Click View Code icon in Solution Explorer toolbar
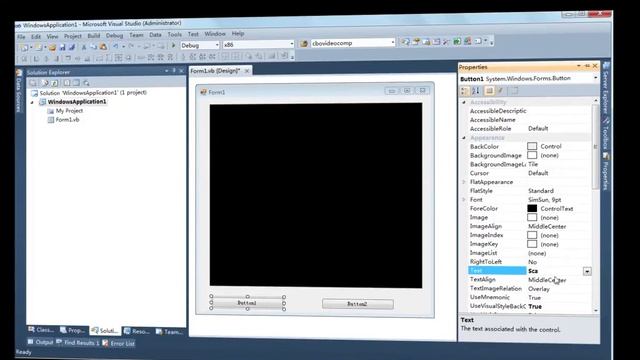The image size is (640, 360). (x=66, y=83)
